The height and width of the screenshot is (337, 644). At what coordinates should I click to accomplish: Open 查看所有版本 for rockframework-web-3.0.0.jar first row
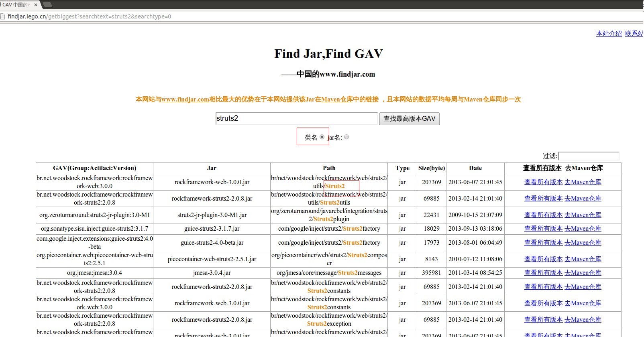[x=544, y=182]
